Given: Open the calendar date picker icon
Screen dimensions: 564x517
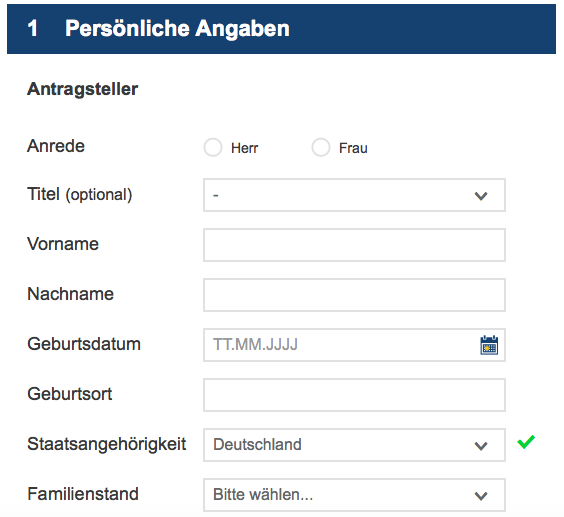Looking at the screenshot, I should [x=489, y=345].
